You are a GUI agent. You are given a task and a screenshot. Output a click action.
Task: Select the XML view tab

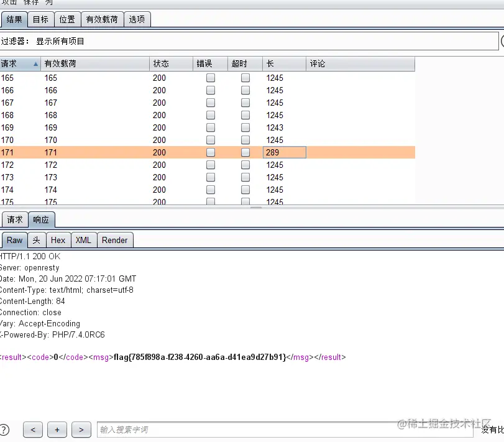pos(83,240)
